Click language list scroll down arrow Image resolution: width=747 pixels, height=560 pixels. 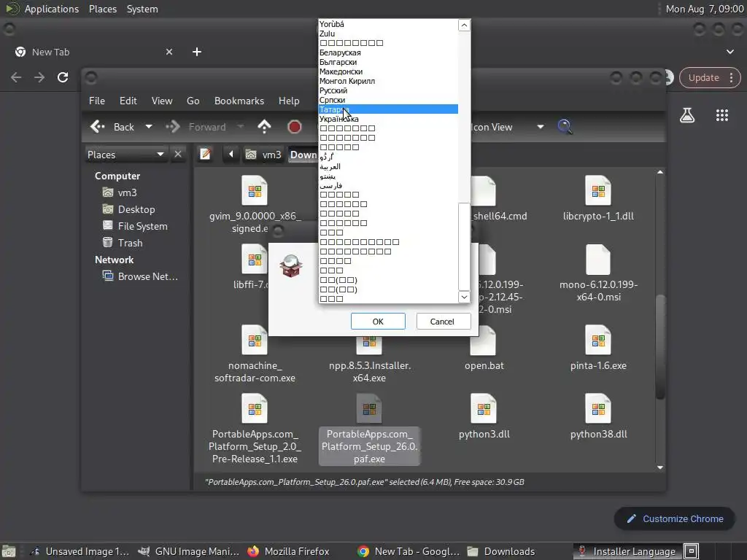tap(464, 297)
